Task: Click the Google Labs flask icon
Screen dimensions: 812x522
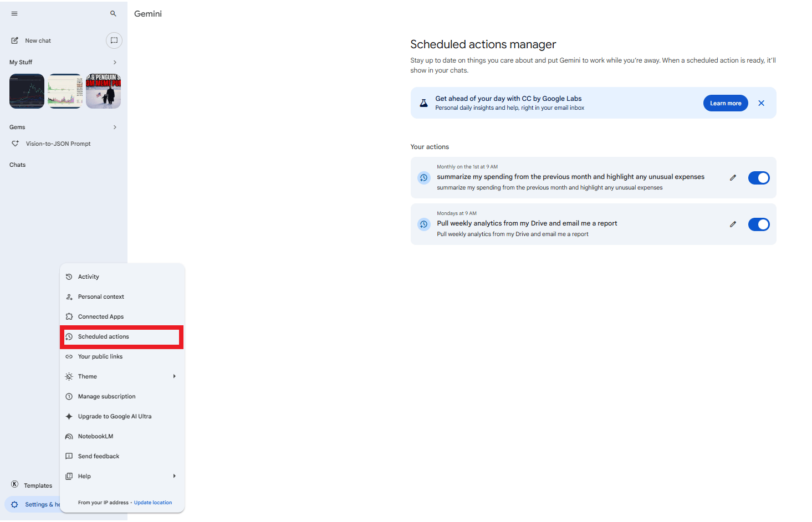Action: pyautogui.click(x=423, y=103)
